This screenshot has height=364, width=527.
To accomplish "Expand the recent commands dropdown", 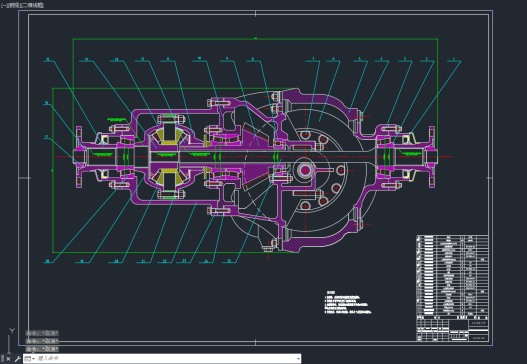I will tap(30, 359).
